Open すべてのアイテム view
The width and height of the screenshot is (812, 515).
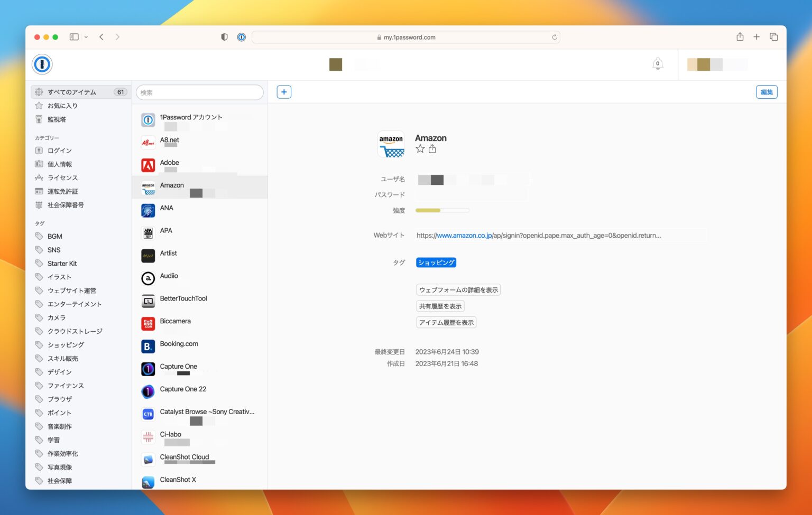tap(69, 91)
